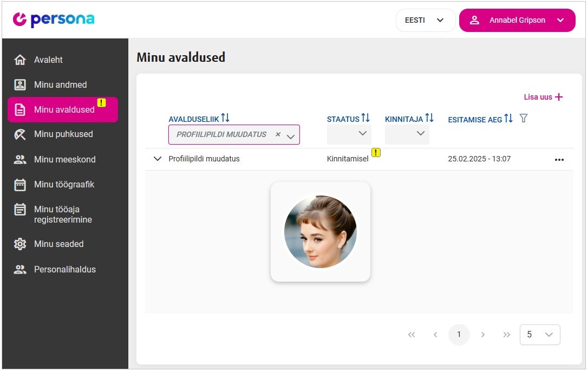Open the Kinnitaja filter dropdown
The image size is (588, 371).
click(407, 134)
